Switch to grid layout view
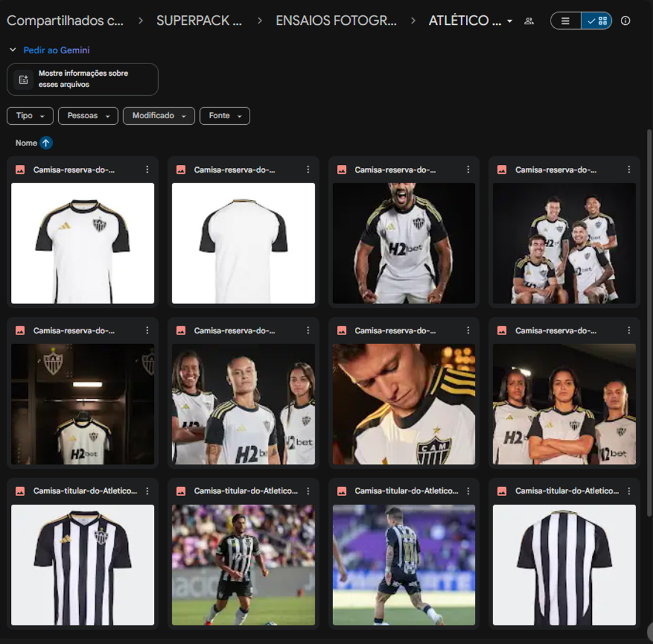Image resolution: width=653 pixels, height=644 pixels. tap(597, 21)
